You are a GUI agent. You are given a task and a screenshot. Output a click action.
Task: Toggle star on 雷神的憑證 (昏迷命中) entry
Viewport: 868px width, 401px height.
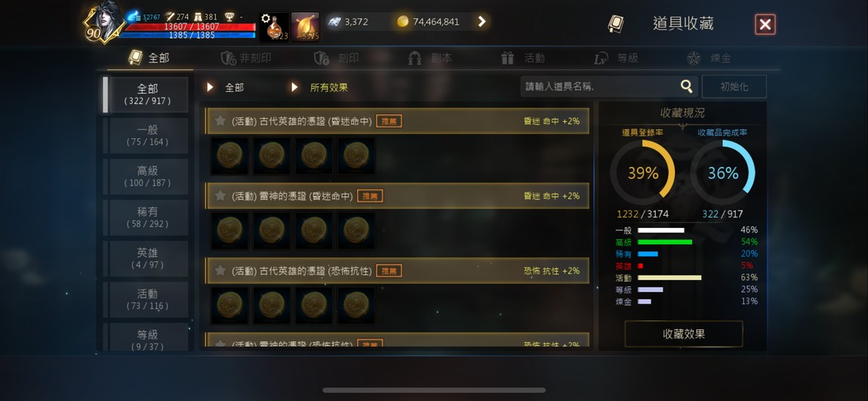point(220,196)
